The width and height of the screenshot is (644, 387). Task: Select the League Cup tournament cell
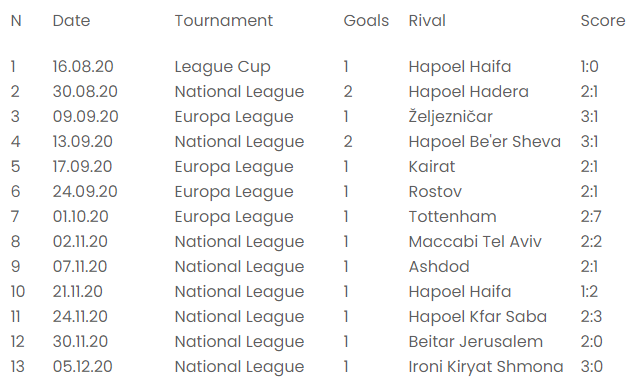coord(222,67)
